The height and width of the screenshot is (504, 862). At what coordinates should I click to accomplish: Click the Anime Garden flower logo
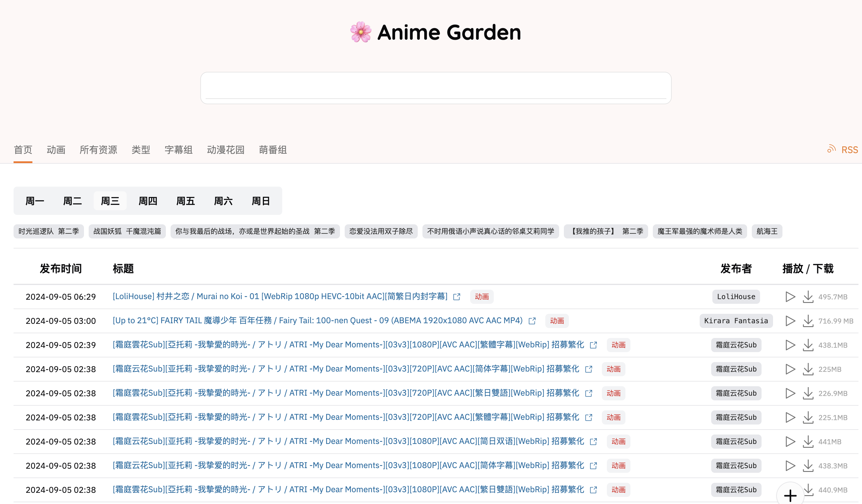(x=361, y=32)
